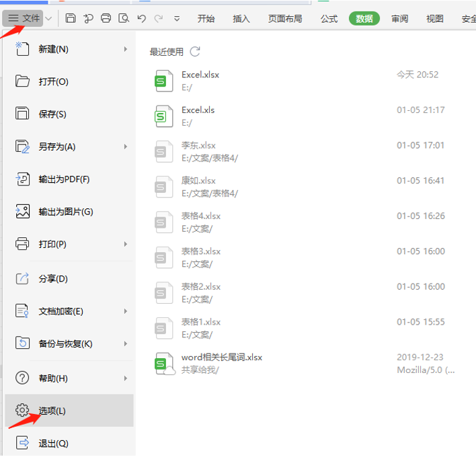Expand the 新建(N) submenu arrow

[x=125, y=49]
